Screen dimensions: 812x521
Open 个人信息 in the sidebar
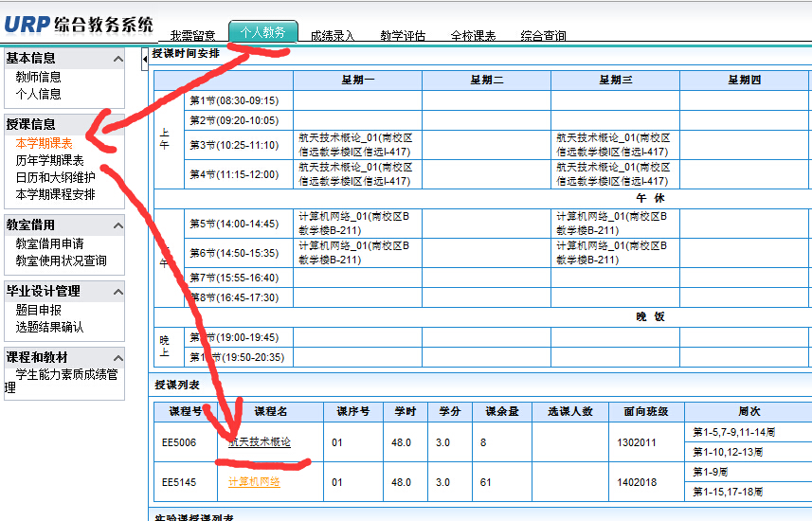38,94
